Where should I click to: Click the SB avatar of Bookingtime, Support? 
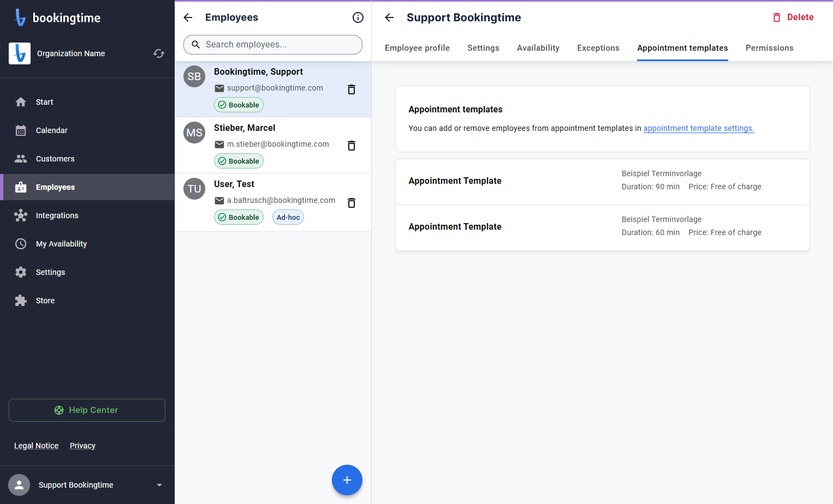coord(194,76)
